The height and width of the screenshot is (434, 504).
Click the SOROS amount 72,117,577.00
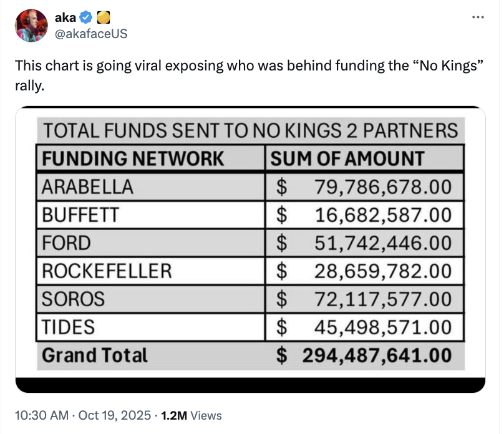click(383, 299)
